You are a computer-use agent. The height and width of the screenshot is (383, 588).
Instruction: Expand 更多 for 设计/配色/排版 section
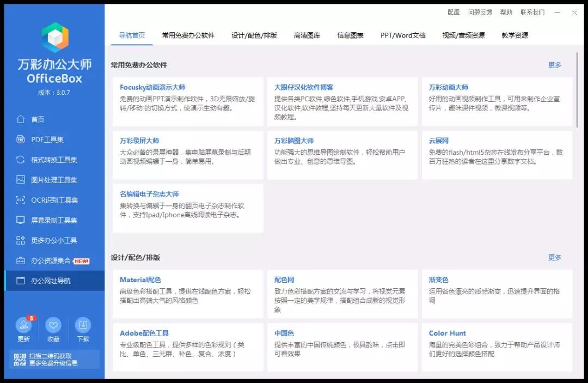pos(554,258)
